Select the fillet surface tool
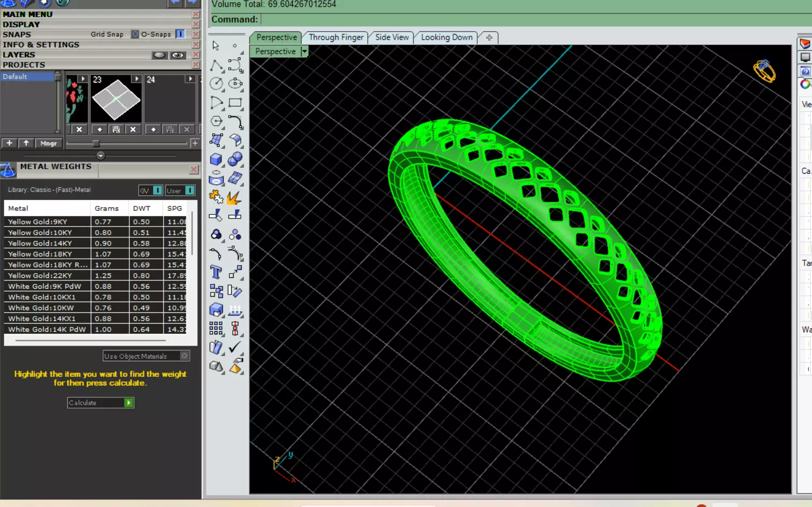Viewport: 812px width, 507px height. click(235, 140)
